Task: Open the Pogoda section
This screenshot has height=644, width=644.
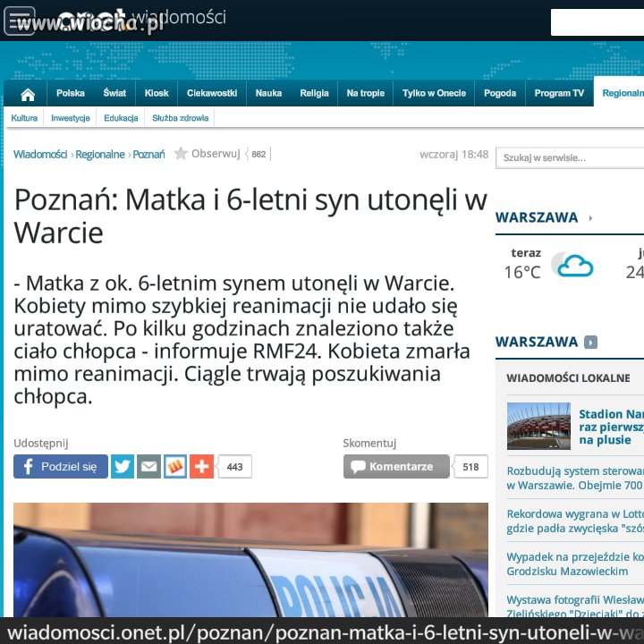Action: coord(500,93)
